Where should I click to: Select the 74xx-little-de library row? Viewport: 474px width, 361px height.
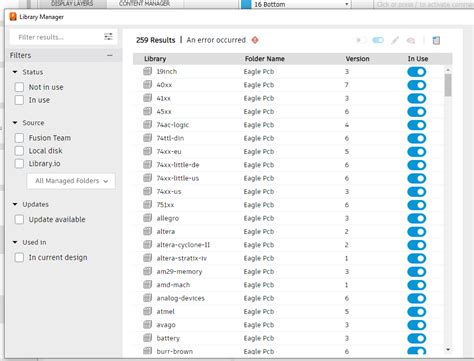click(288, 165)
